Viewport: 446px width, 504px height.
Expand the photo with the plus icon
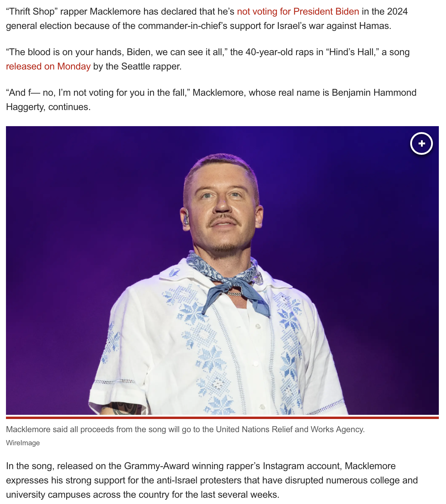[x=421, y=143]
